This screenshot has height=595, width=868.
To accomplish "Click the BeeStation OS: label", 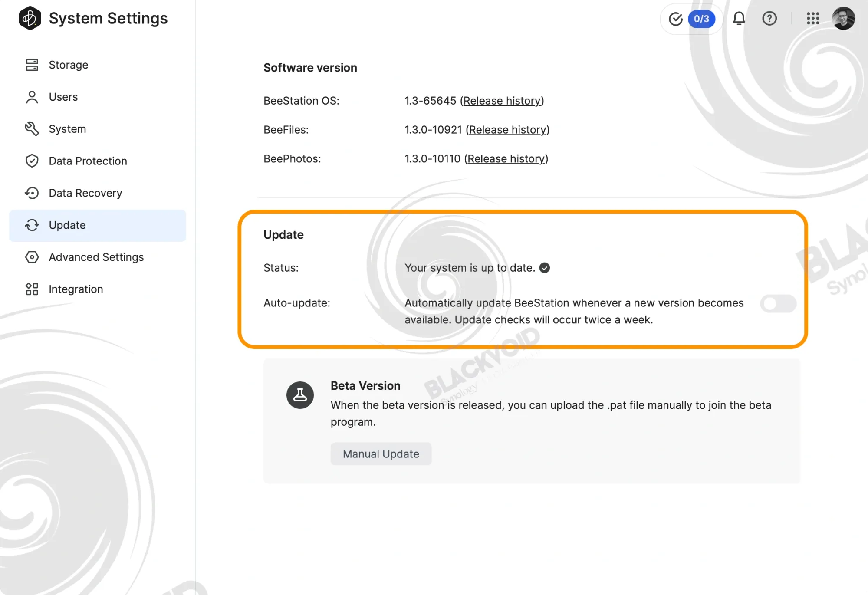I will [x=302, y=101].
